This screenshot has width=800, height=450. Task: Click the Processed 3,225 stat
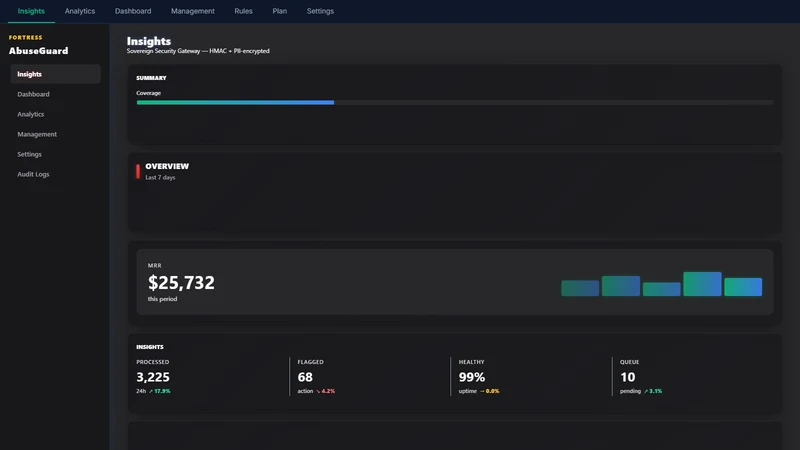[153, 377]
